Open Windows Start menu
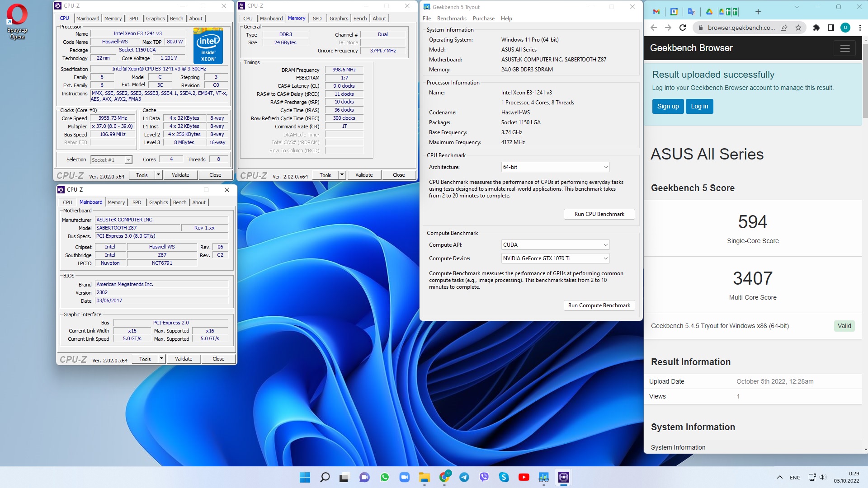868x488 pixels. pos(305,477)
